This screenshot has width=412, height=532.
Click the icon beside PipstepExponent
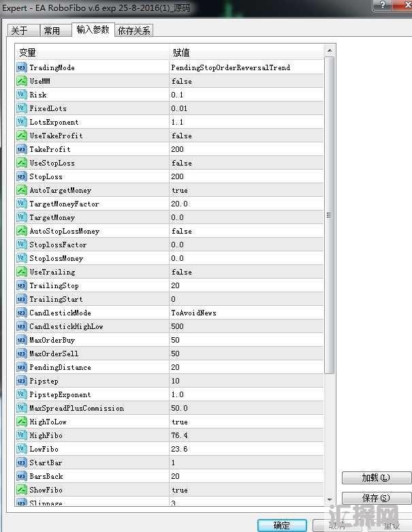click(x=21, y=394)
